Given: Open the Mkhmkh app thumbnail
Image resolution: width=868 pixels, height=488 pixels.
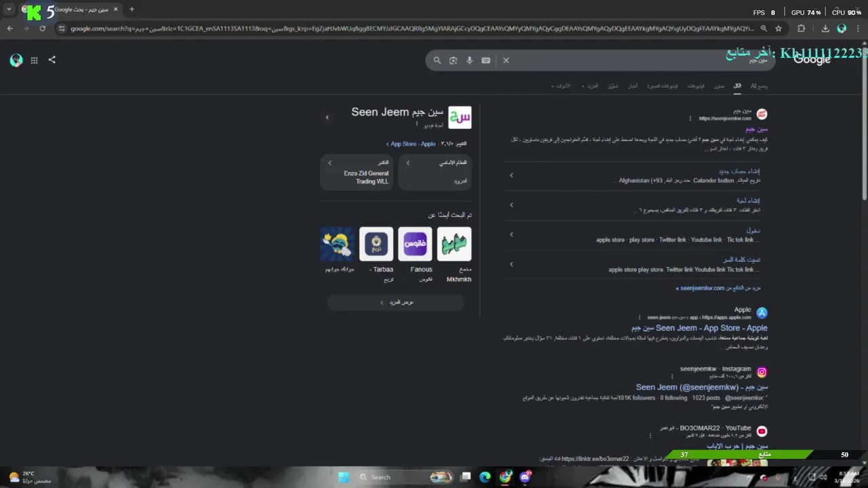Looking at the screenshot, I should (x=454, y=243).
